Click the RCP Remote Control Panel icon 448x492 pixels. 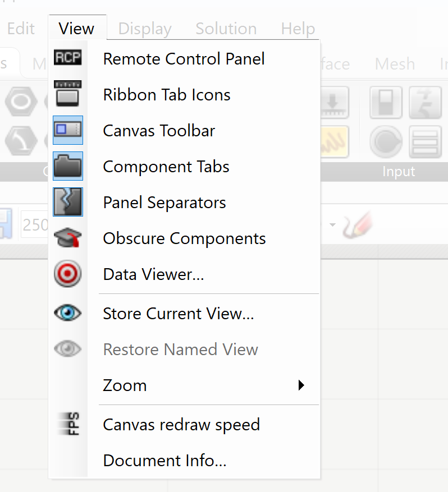click(x=68, y=58)
